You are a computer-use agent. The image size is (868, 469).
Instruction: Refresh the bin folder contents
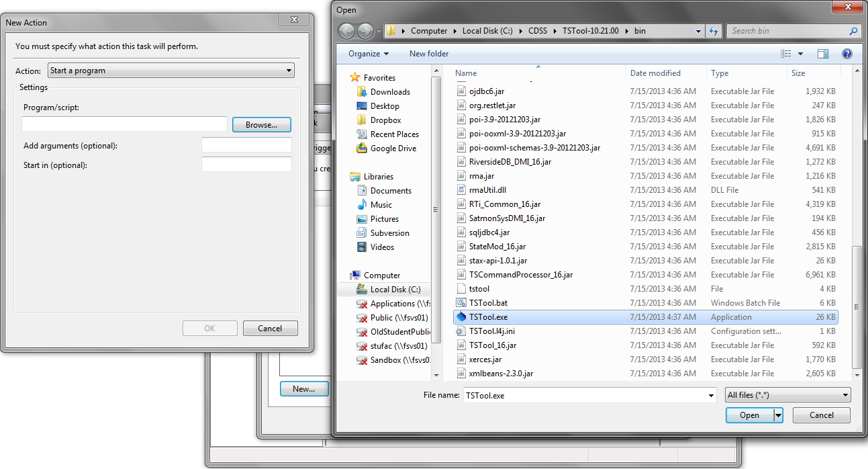714,30
